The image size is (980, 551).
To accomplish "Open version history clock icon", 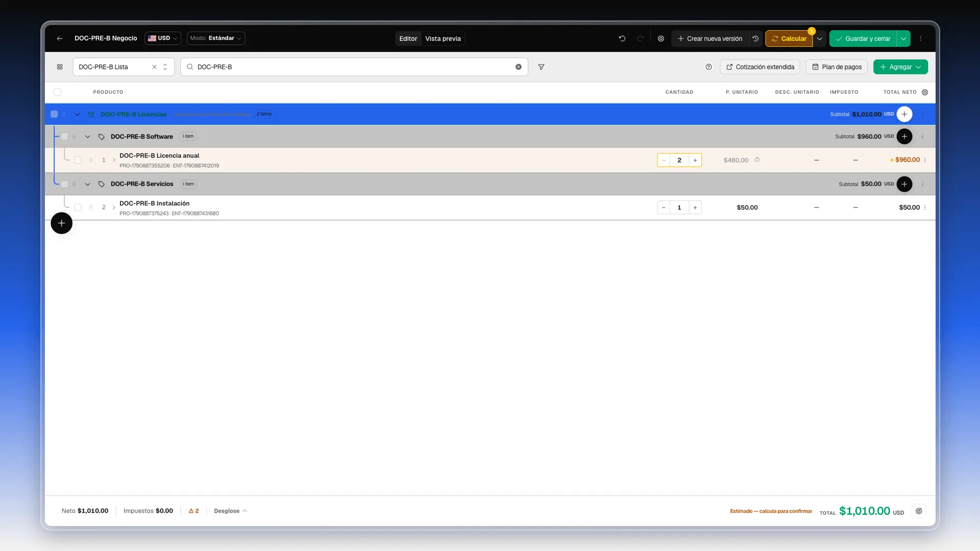I will tap(755, 38).
